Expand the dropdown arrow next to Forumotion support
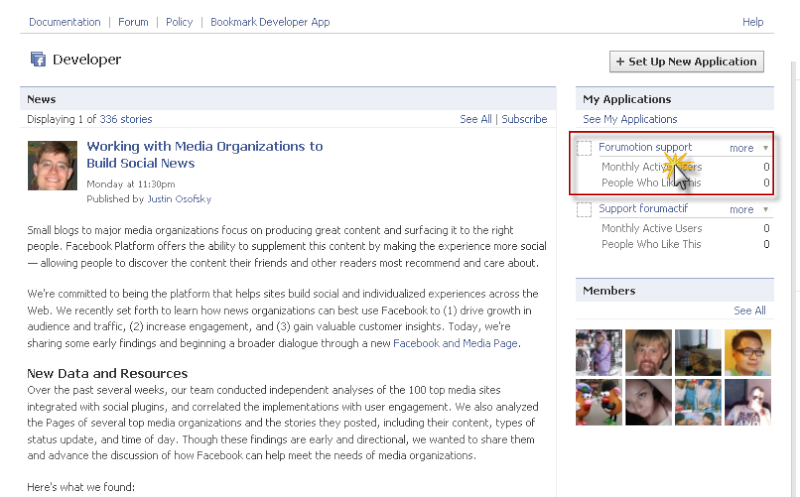The height and width of the screenshot is (497, 800). click(x=765, y=148)
